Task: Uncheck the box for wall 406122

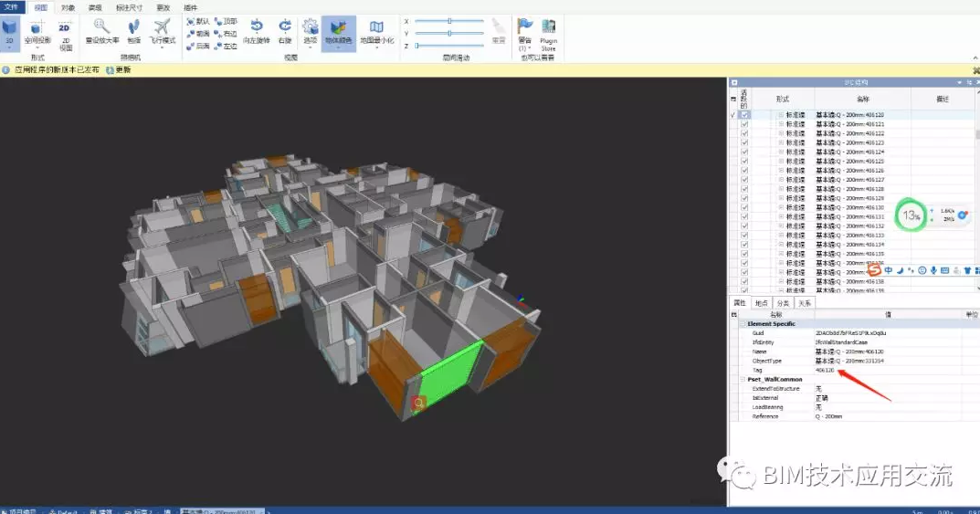Action: 744,133
